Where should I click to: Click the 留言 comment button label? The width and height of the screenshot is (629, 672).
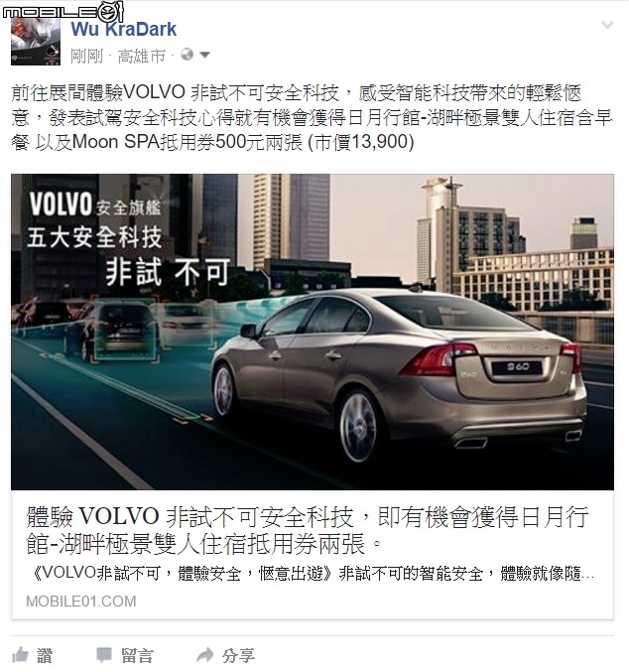pyautogui.click(x=137, y=655)
